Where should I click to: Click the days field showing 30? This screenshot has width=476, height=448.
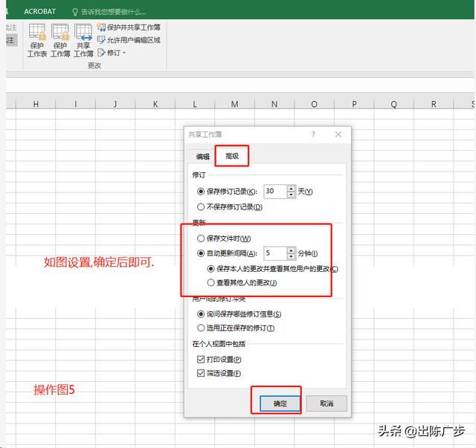[x=275, y=192]
